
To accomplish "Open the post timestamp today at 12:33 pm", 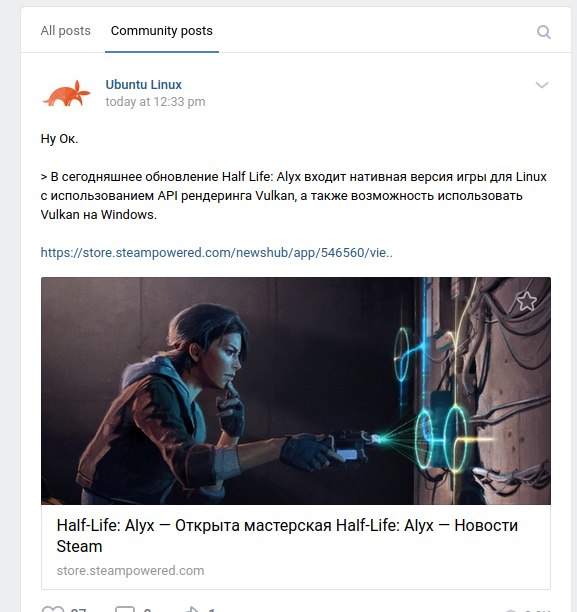I will click(155, 101).
